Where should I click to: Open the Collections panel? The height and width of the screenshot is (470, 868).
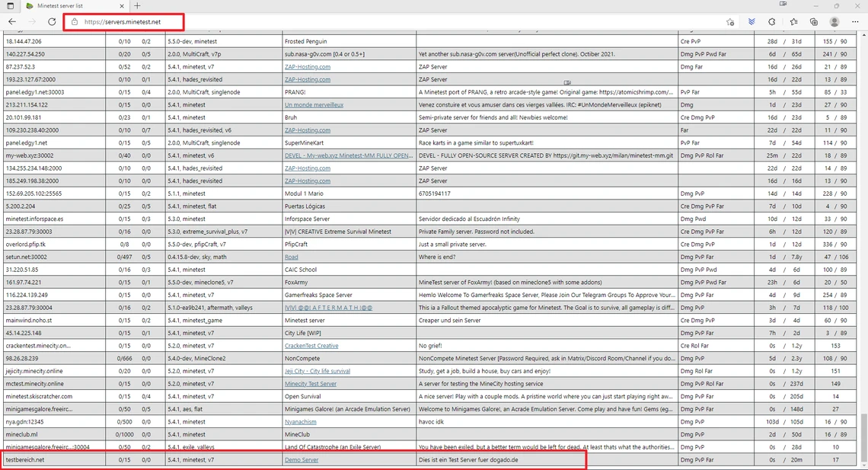pos(814,22)
